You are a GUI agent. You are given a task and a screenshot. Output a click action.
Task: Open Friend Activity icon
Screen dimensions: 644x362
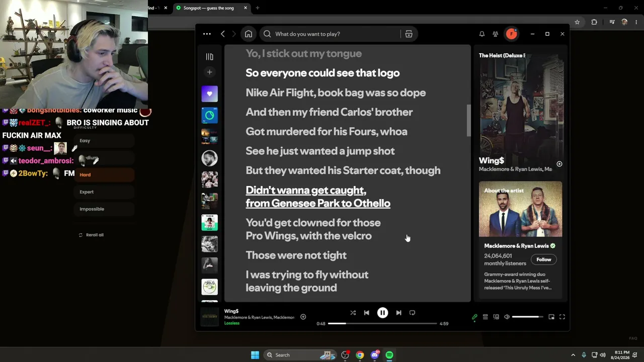[496, 34]
